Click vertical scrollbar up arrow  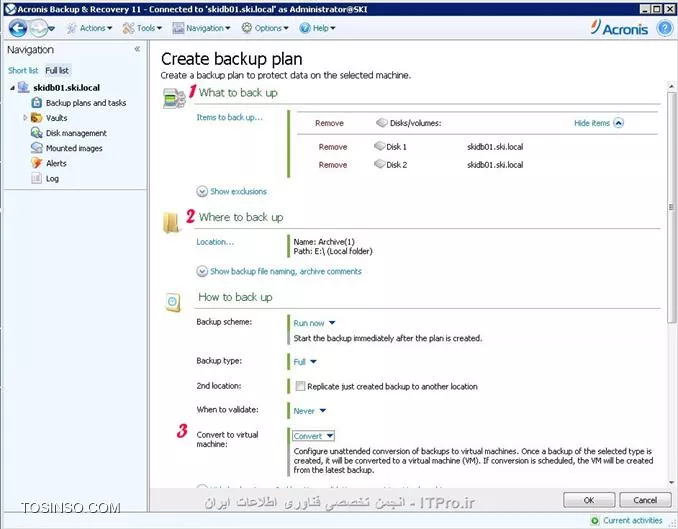pos(671,87)
